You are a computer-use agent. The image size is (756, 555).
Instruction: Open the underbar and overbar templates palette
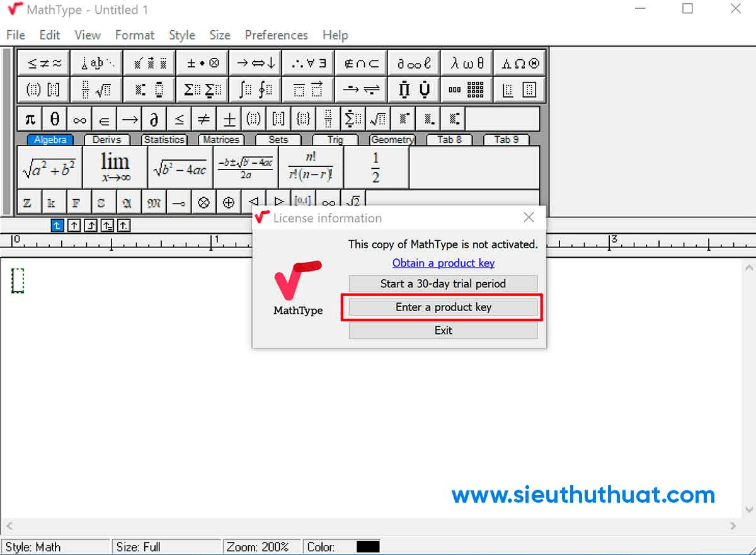pyautogui.click(x=308, y=90)
